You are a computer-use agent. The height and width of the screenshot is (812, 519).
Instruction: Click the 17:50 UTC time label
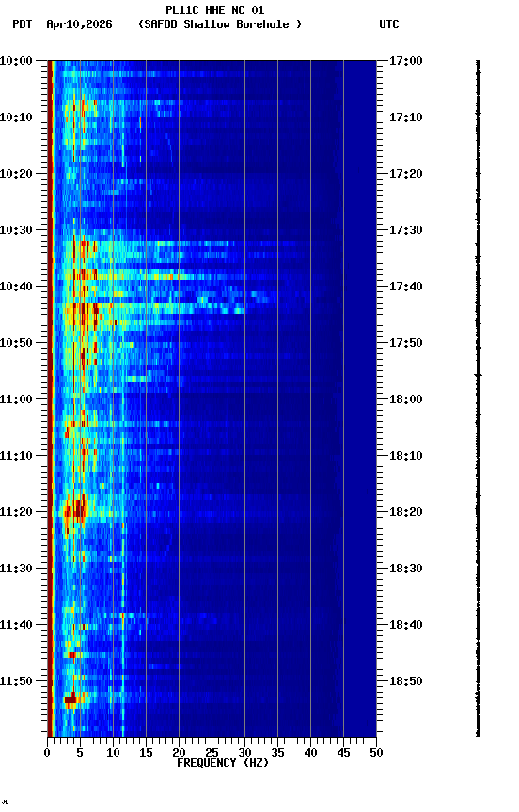click(406, 343)
